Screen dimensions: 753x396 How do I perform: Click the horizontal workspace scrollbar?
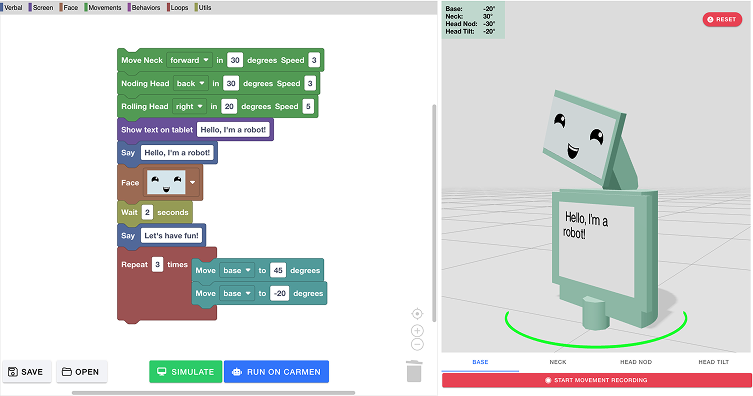pos(213,393)
